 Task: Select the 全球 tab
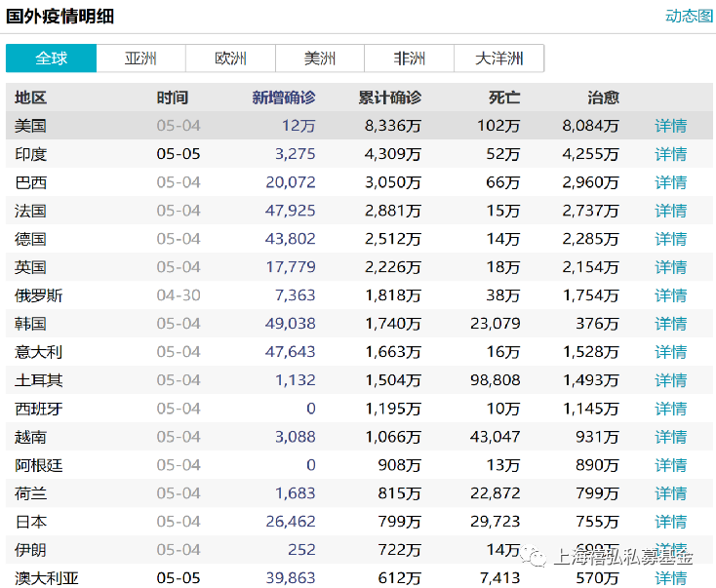coord(51,59)
